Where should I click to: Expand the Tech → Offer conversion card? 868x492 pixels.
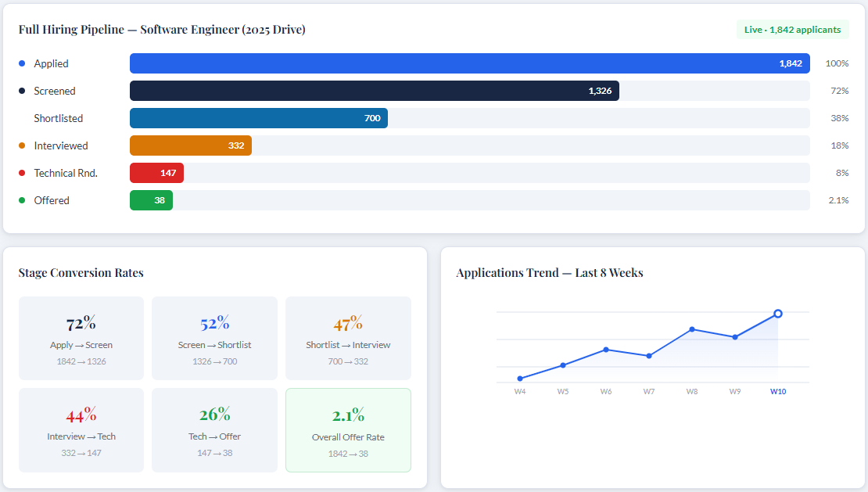[214, 430]
